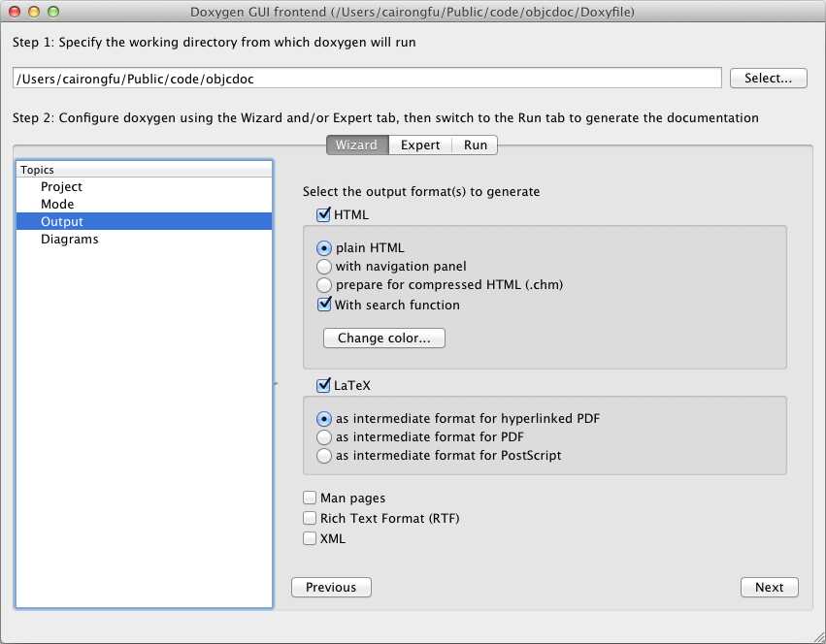The width and height of the screenshot is (826, 644).
Task: Open the Run tab
Action: 476,145
